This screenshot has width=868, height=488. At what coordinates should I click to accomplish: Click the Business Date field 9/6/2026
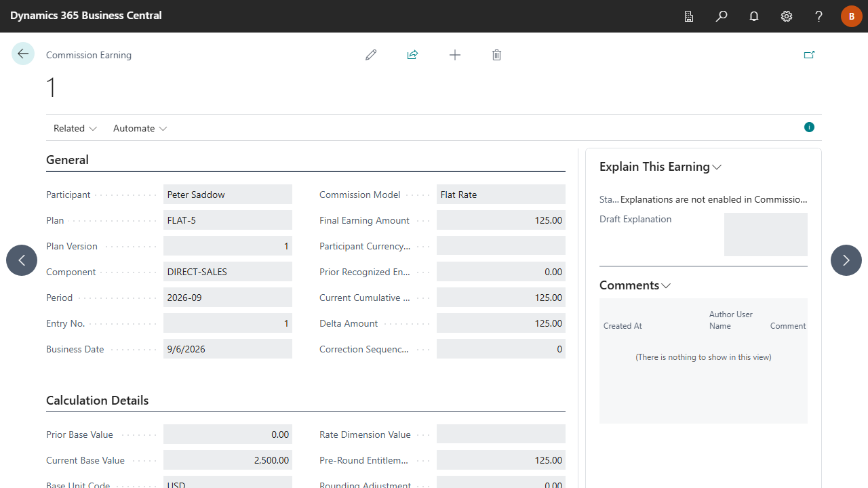(x=228, y=349)
